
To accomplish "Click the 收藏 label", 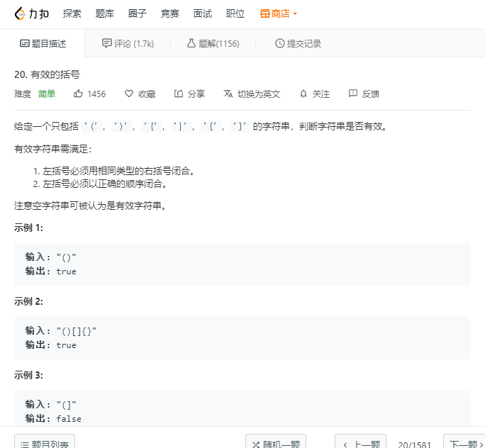I will click(x=147, y=94).
